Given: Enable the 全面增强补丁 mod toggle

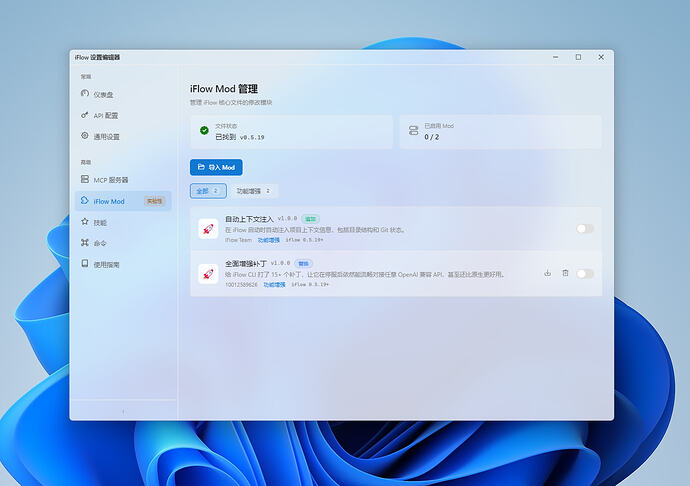Looking at the screenshot, I should pyautogui.click(x=585, y=274).
